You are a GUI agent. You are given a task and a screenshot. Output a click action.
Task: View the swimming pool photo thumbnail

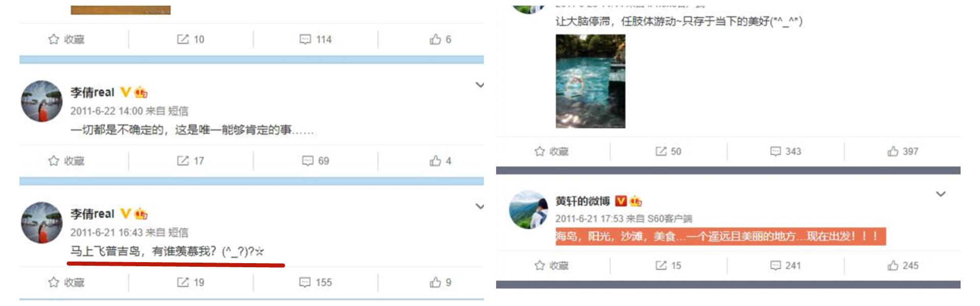click(x=591, y=81)
